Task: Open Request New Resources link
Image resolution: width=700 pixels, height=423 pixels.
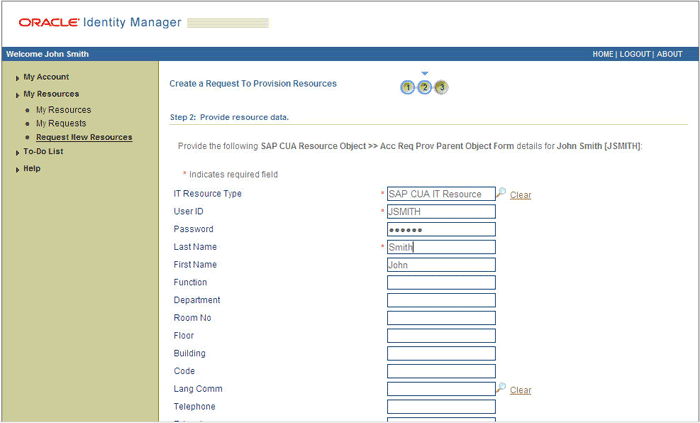Action: (84, 137)
